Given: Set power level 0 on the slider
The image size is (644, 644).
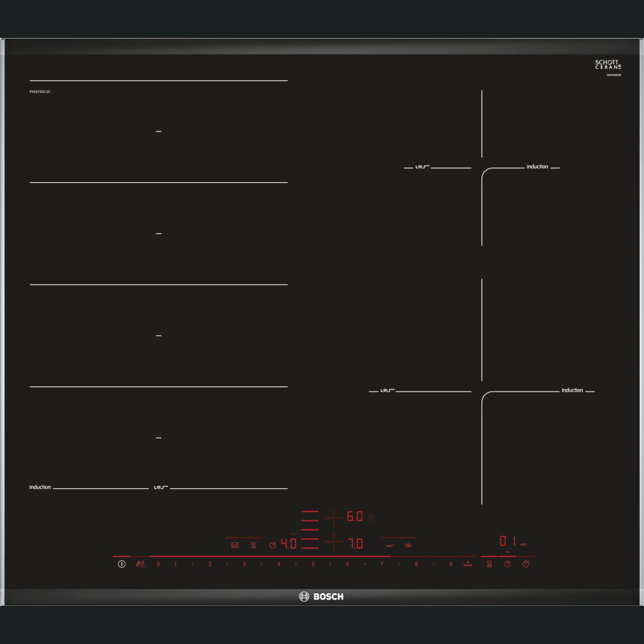Looking at the screenshot, I should [158, 564].
